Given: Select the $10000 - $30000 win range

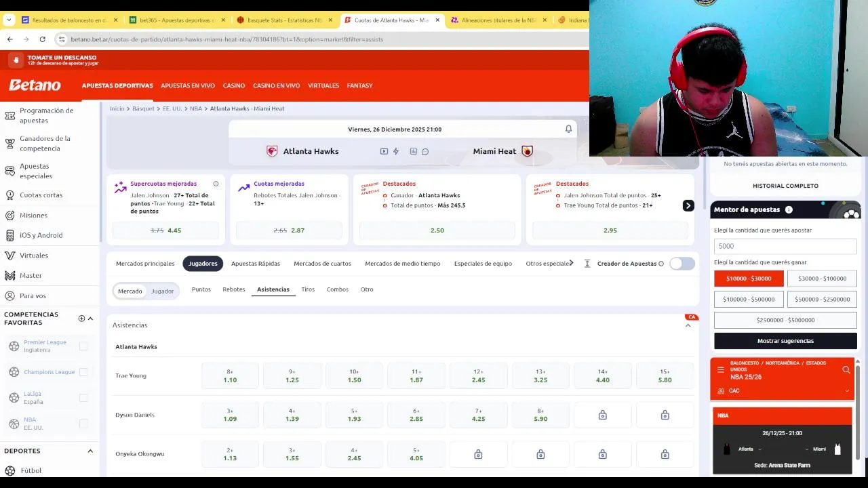Looking at the screenshot, I should tap(749, 279).
